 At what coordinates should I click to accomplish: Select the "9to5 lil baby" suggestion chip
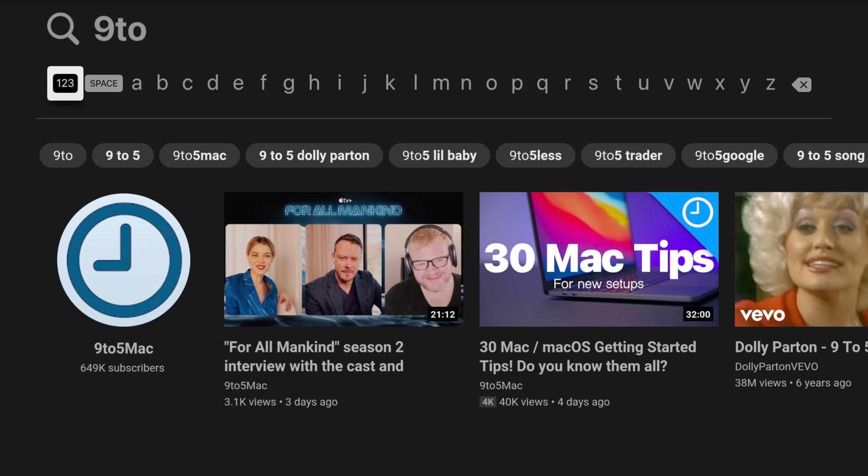point(439,156)
